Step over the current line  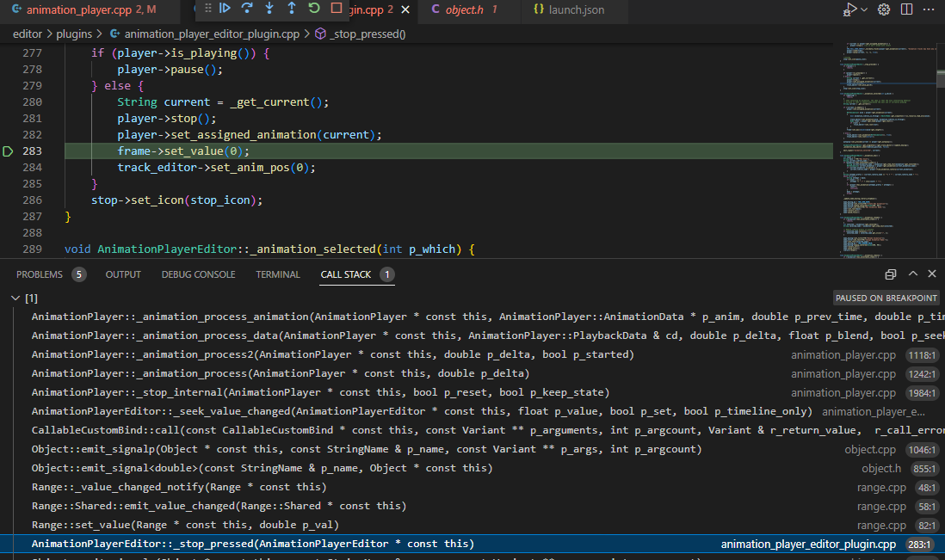point(247,9)
